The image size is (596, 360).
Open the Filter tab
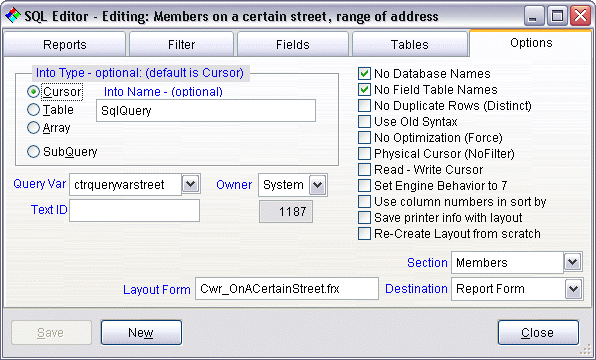(x=181, y=44)
